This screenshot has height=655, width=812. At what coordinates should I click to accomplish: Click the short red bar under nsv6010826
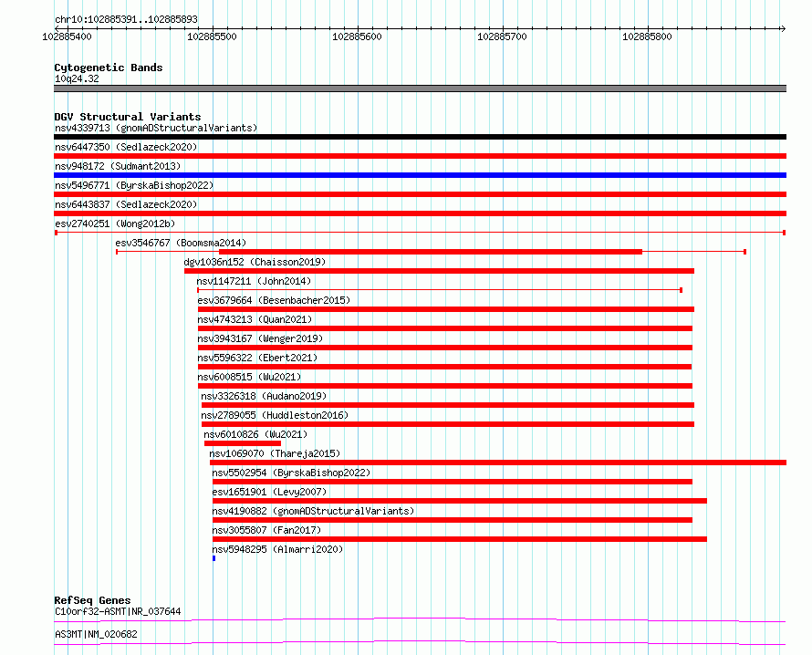click(243, 443)
